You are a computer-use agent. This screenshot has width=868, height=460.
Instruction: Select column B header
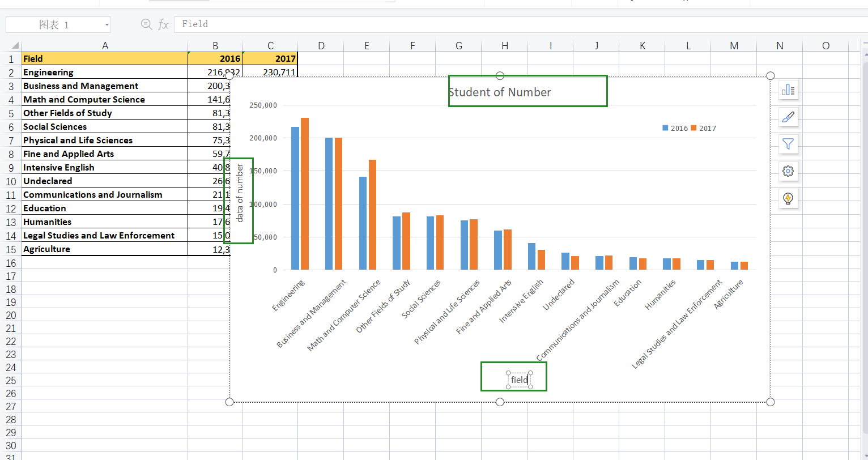215,46
